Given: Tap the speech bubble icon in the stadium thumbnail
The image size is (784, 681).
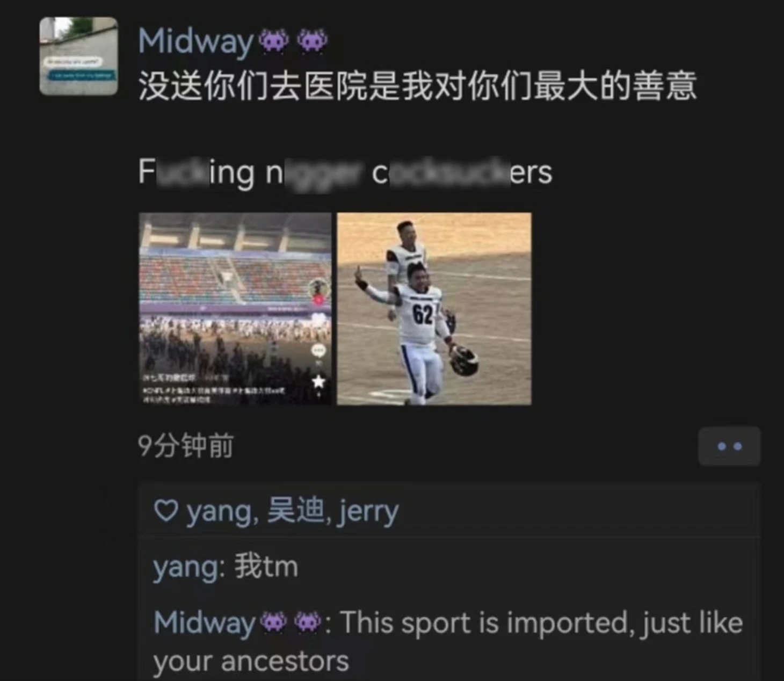Looking at the screenshot, I should click(x=319, y=351).
